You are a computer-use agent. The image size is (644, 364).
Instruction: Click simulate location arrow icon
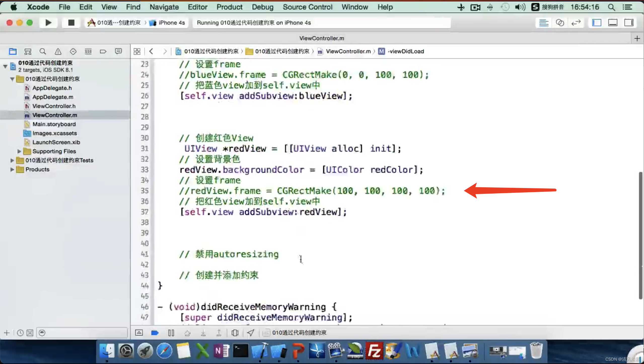[x=251, y=333]
